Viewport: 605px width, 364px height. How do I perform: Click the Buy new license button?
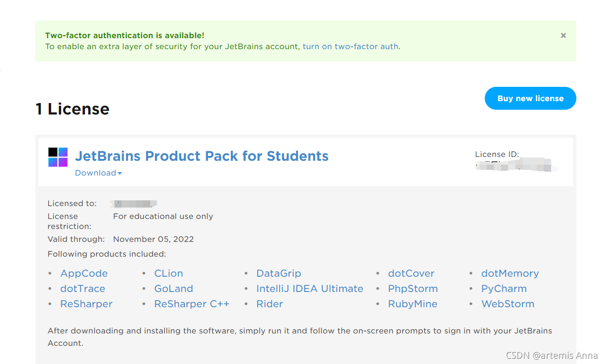coord(530,98)
